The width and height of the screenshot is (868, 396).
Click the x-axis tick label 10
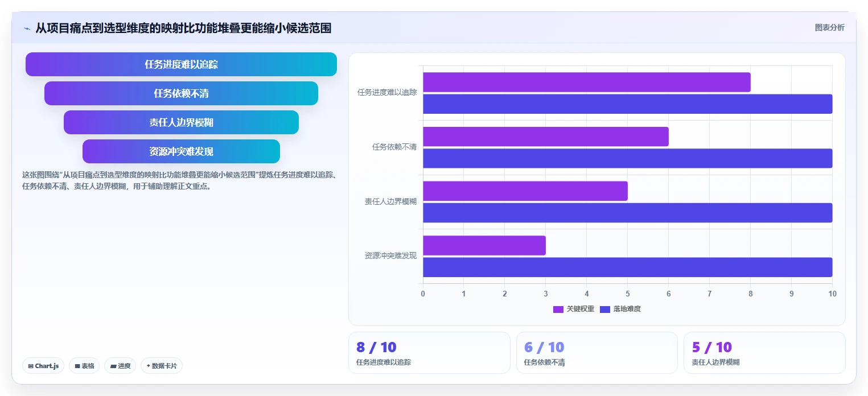833,294
